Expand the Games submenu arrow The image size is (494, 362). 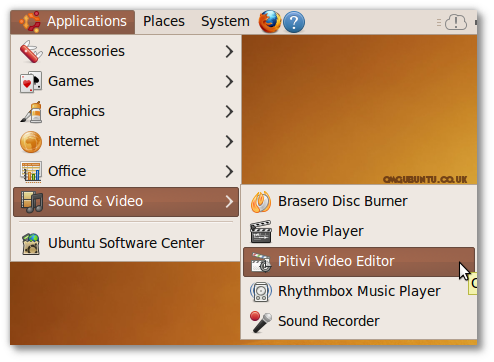pyautogui.click(x=229, y=81)
